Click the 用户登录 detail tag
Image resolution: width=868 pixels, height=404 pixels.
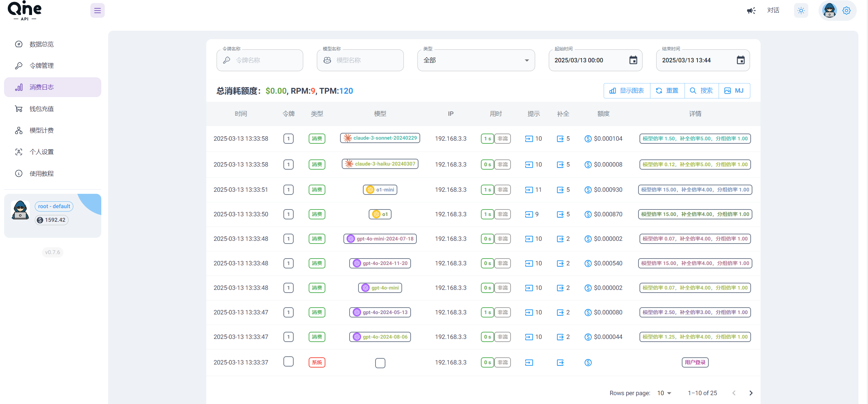pos(695,362)
